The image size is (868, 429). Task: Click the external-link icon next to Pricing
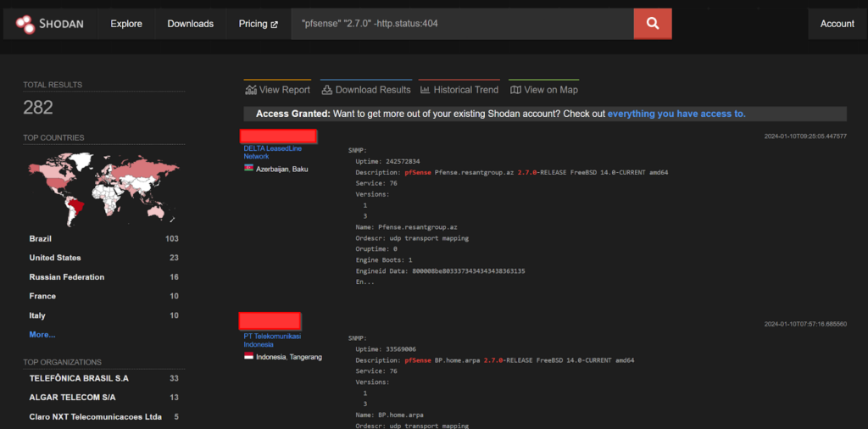[x=274, y=25]
